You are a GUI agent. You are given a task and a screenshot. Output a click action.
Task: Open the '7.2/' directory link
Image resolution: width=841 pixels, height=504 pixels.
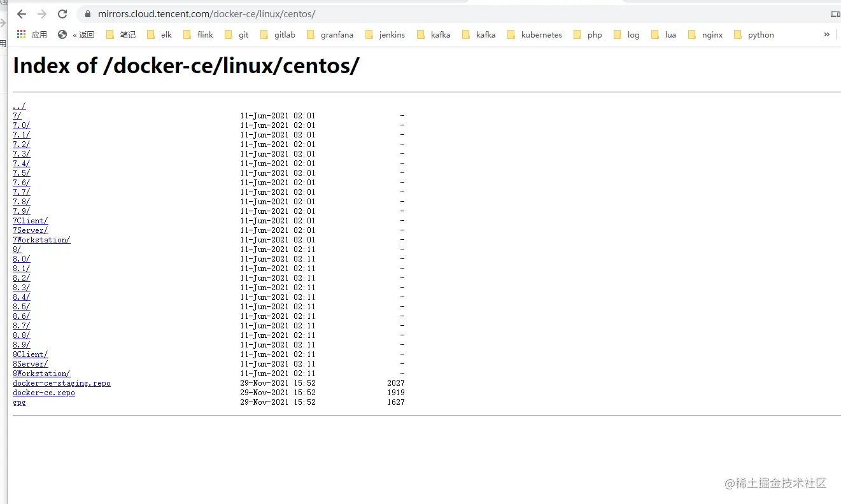coord(21,144)
